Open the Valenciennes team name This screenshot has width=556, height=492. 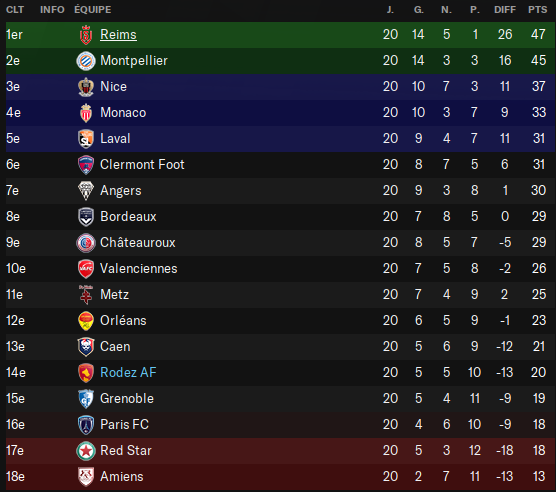[x=139, y=268]
